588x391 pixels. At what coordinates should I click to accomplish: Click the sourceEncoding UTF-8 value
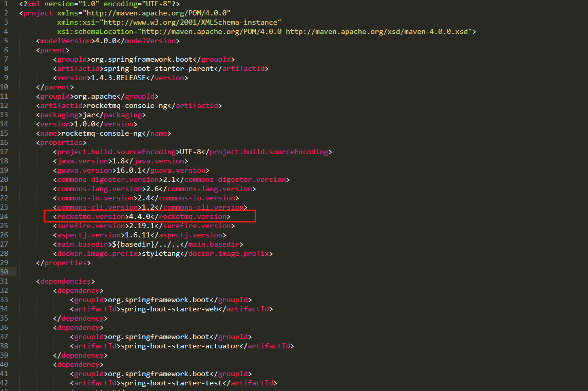coord(191,152)
